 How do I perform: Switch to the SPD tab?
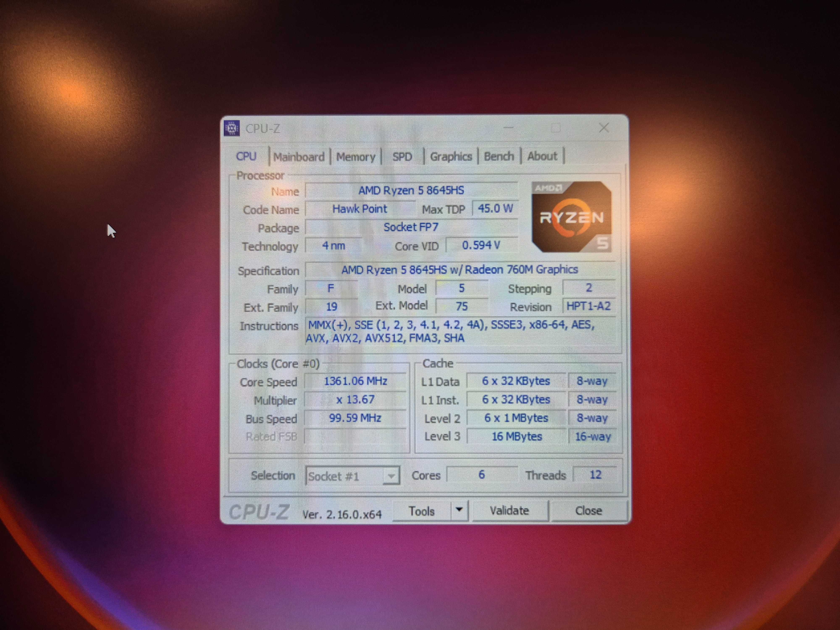402,157
